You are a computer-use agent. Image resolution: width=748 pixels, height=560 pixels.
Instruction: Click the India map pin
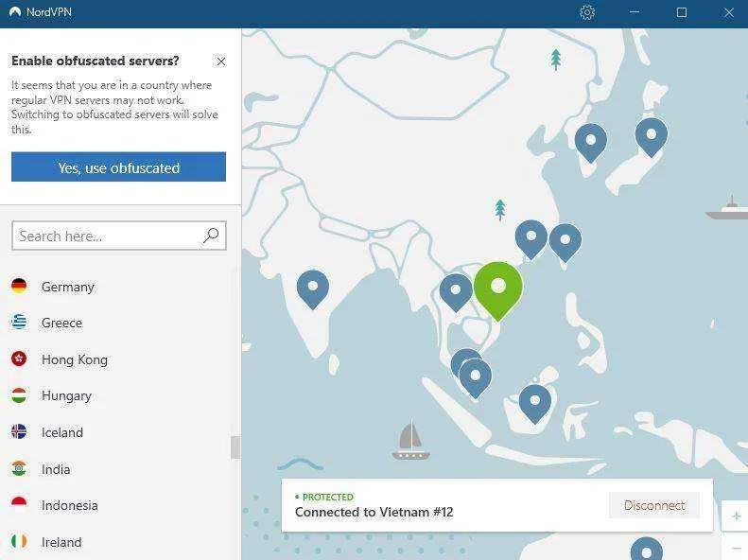313,289
